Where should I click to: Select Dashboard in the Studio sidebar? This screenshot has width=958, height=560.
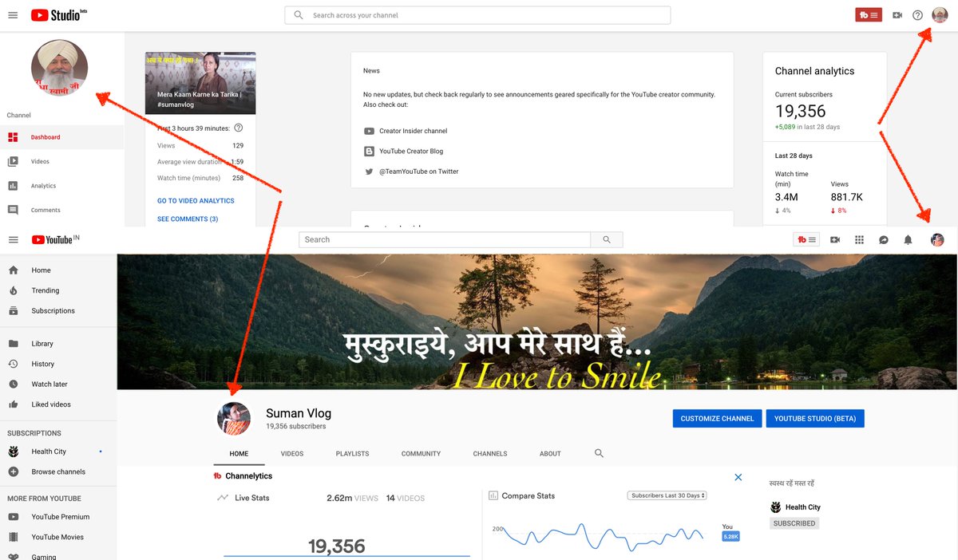[x=61, y=137]
